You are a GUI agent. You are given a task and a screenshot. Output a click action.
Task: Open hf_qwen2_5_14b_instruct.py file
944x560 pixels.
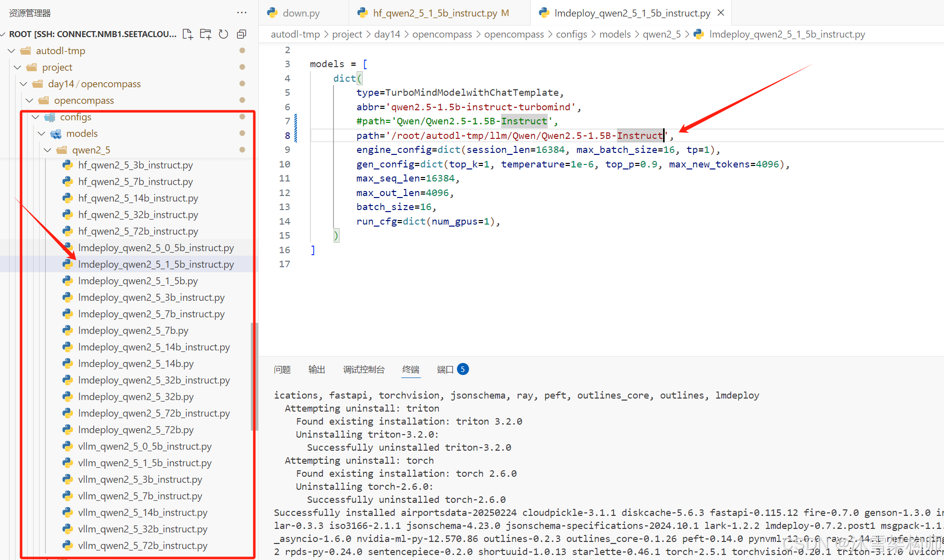click(x=138, y=198)
